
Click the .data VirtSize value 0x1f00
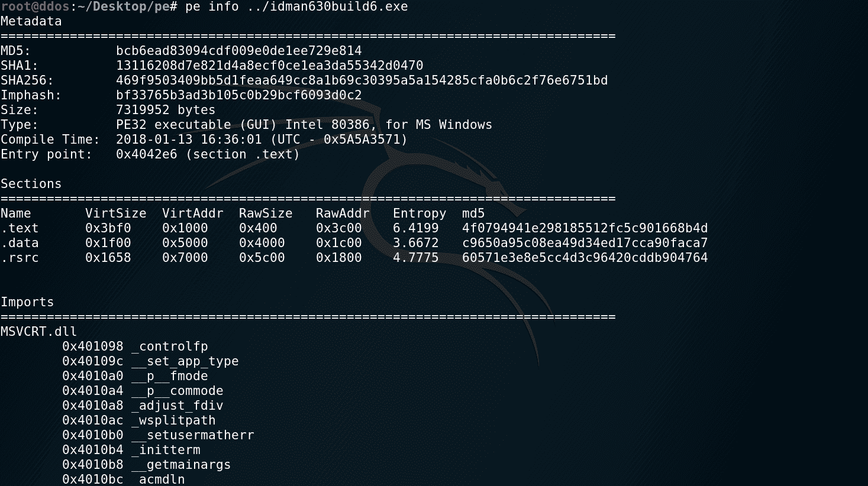(108, 243)
